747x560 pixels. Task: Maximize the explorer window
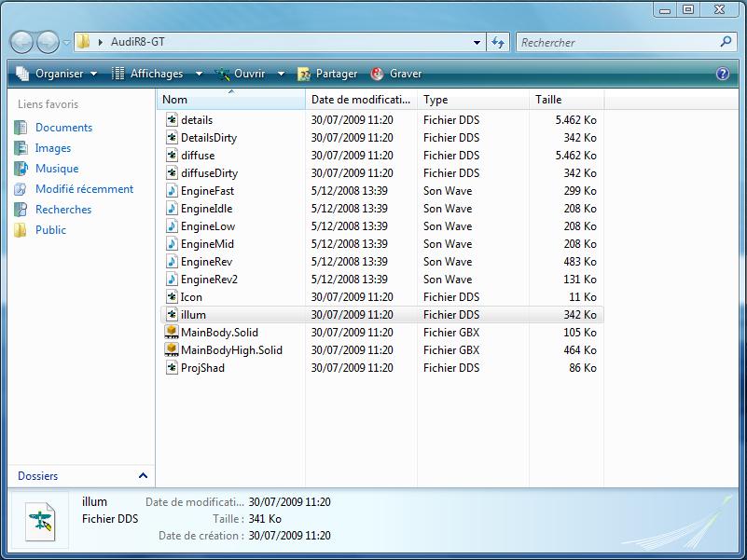pos(688,9)
